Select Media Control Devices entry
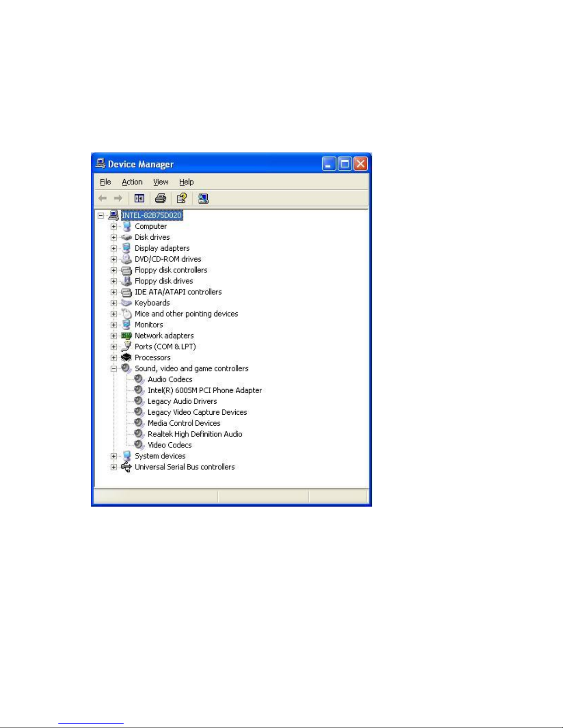Viewport: 563px width, 728px height. pos(184,423)
